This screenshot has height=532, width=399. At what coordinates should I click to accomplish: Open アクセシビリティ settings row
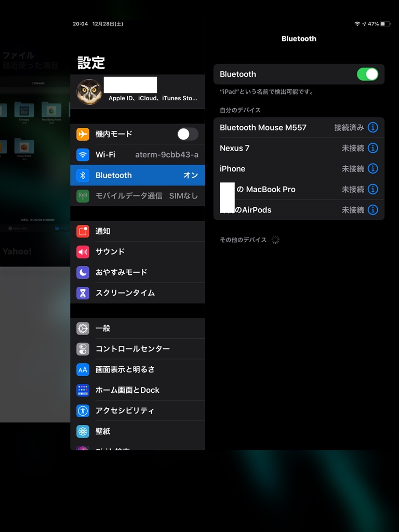(x=137, y=411)
